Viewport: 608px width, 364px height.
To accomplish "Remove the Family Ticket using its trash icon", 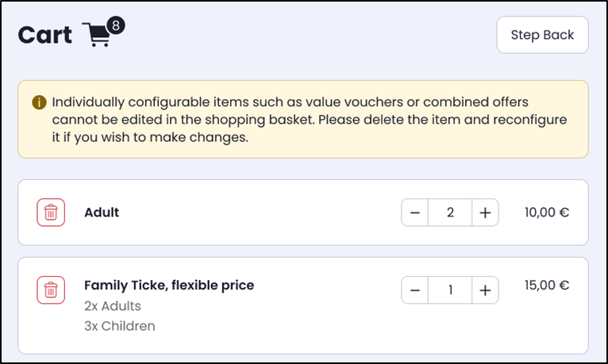I will coord(51,290).
